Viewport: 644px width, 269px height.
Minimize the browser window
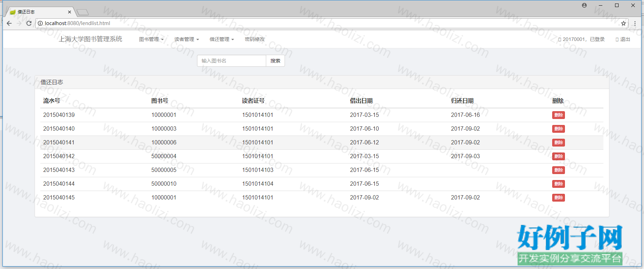(x=601, y=5)
